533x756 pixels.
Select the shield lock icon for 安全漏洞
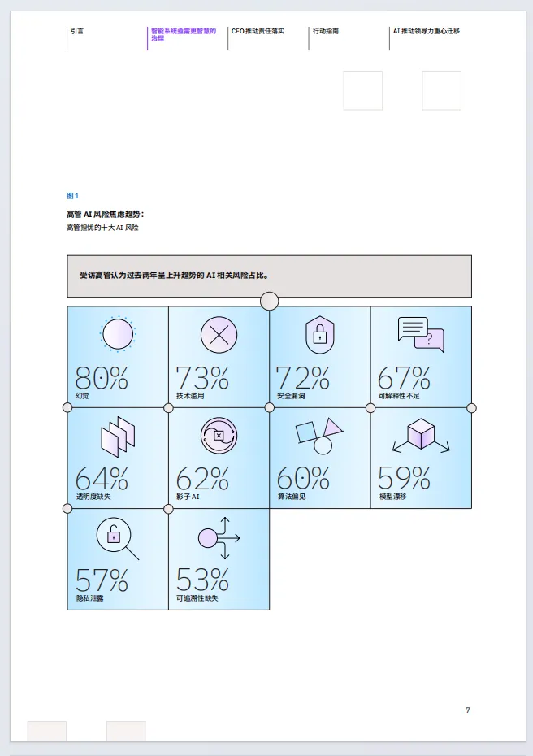point(320,334)
